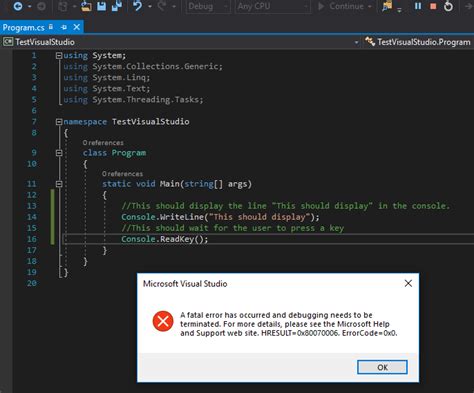Collapse the class Program block
The height and width of the screenshot is (393, 474).
tap(59, 153)
